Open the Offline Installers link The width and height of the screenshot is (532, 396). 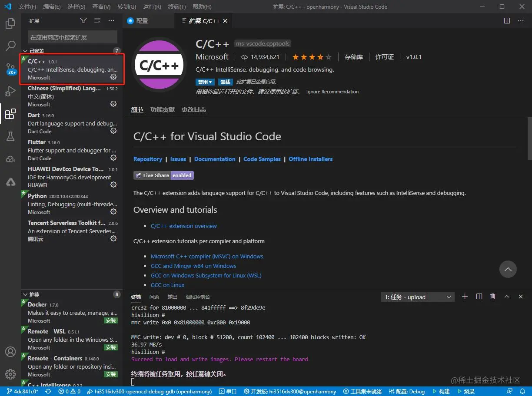tap(311, 159)
